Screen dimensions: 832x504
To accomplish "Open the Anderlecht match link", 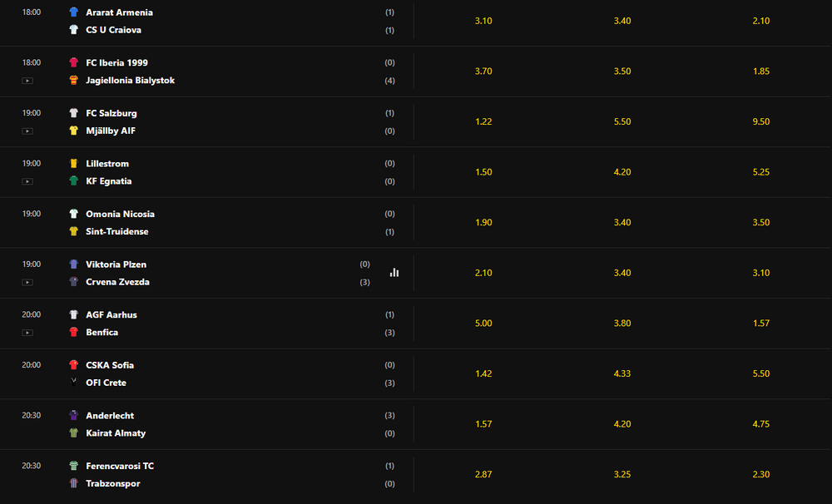I will coord(110,415).
